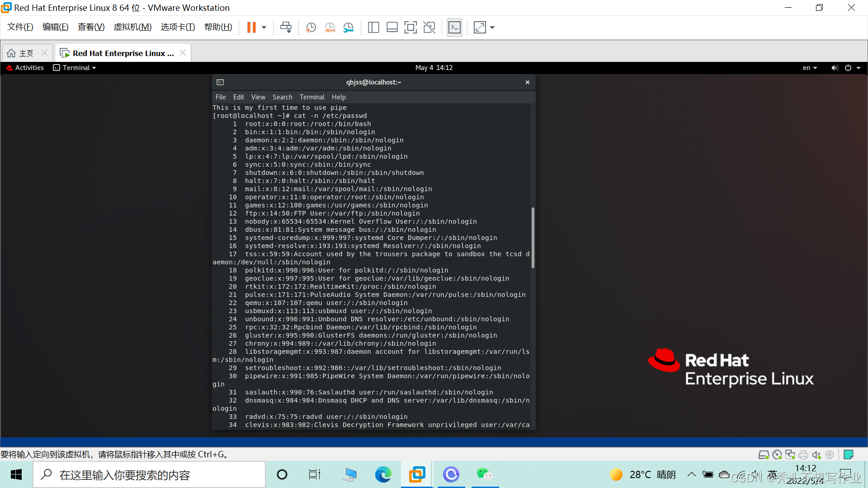Suspend the virtual machine via pause icon
The image size is (868, 488).
pyautogui.click(x=252, y=27)
